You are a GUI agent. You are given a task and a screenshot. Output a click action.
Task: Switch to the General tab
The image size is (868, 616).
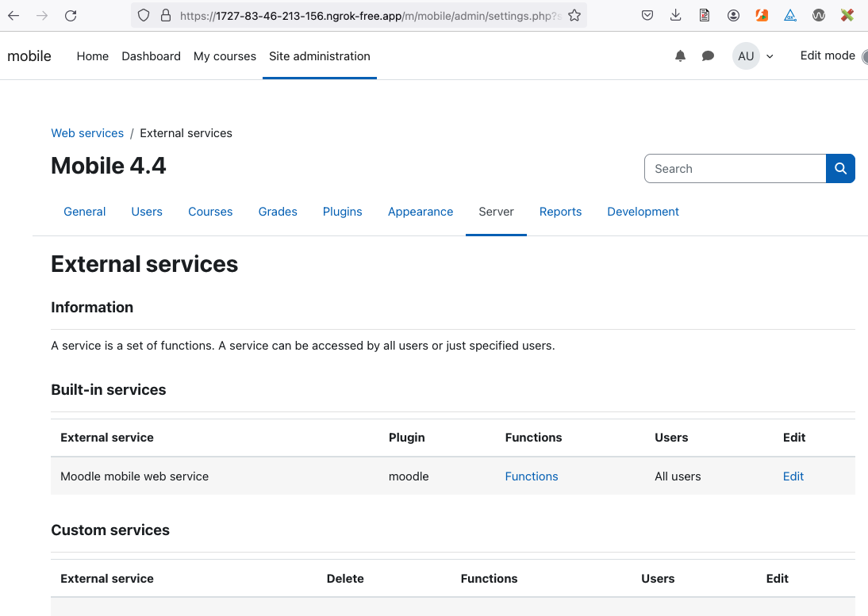pos(85,212)
